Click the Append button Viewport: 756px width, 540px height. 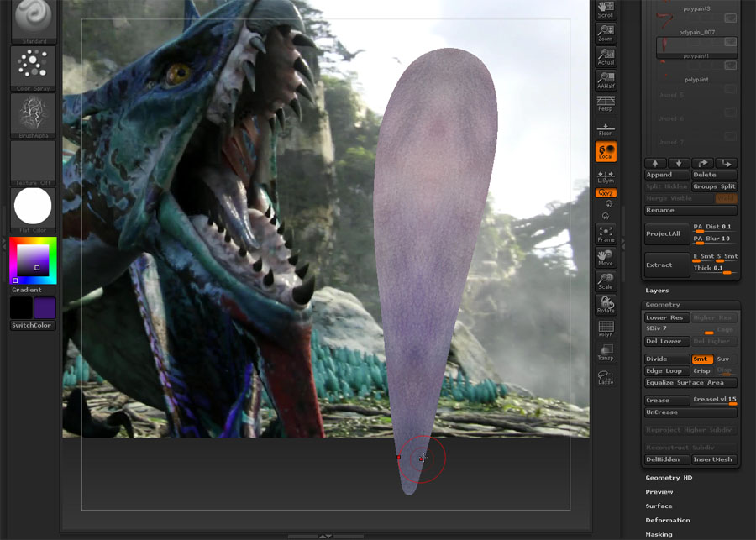[667, 175]
